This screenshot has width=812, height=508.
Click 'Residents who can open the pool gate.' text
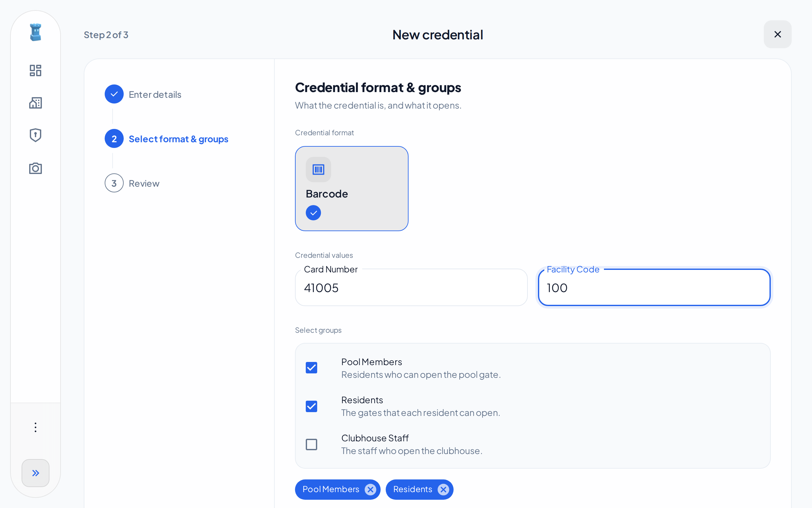(x=421, y=375)
